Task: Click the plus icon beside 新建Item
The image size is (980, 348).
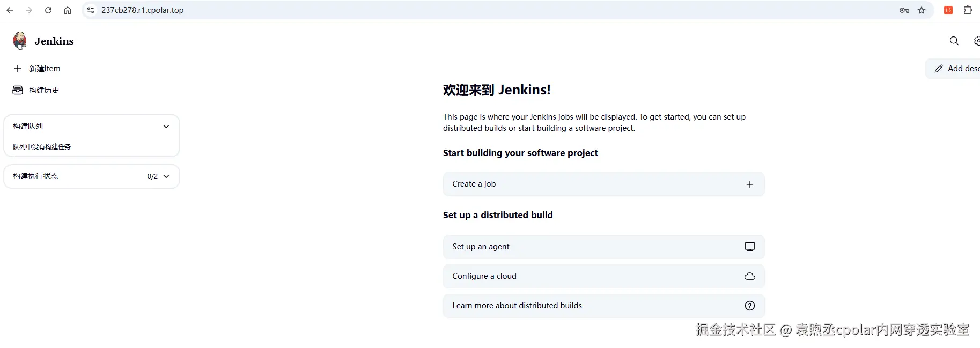Action: pyautogui.click(x=18, y=69)
